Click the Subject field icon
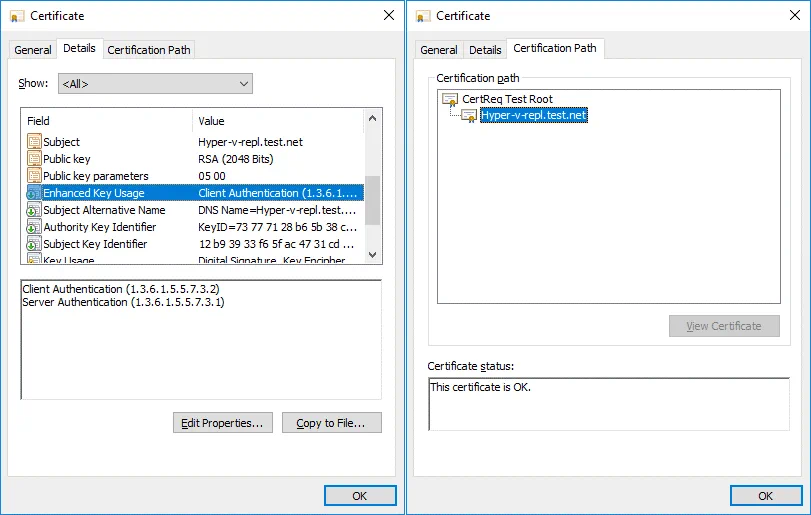Viewport: 811px width, 515px height. 34,142
